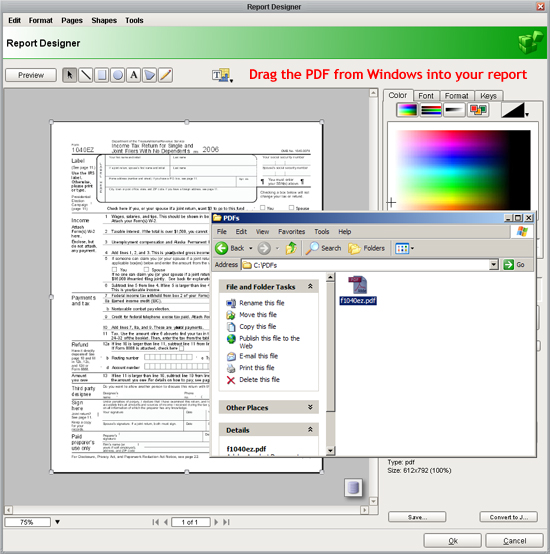Click Copy this file
This screenshot has height=554, width=550.
click(x=258, y=326)
